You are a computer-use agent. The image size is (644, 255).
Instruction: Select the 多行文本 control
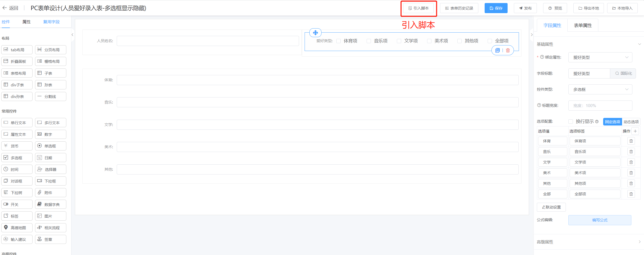pyautogui.click(x=51, y=123)
